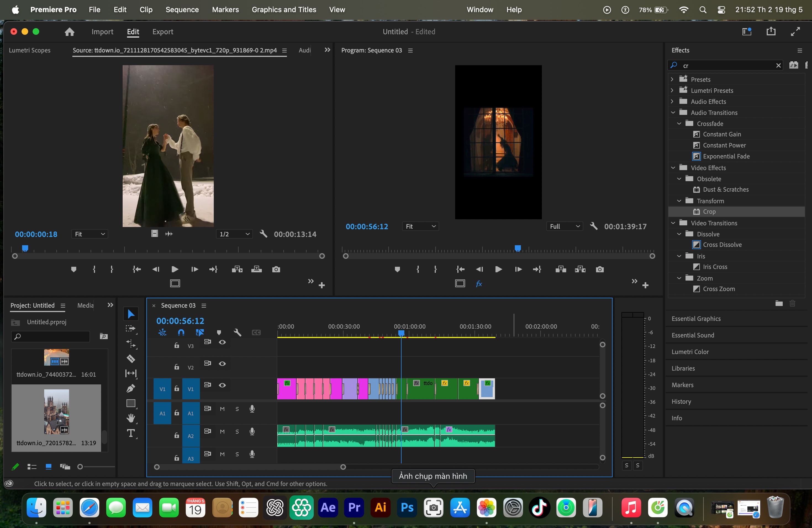The width and height of the screenshot is (812, 528).
Task: Select the Pen tool in the tools panel
Action: pos(131,389)
